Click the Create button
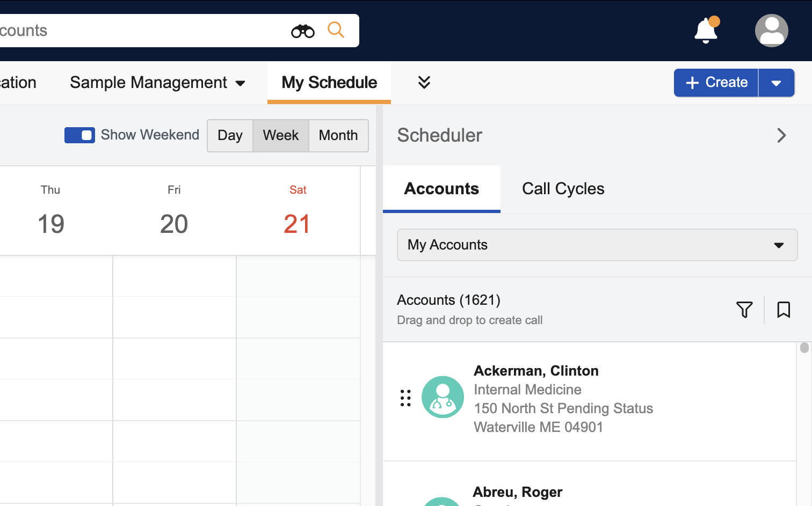812x506 pixels. tap(716, 83)
